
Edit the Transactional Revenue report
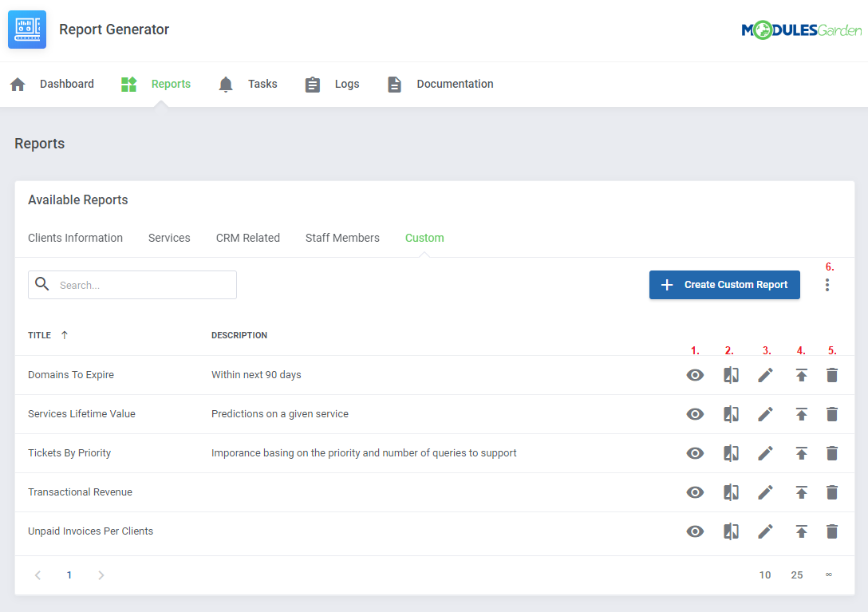766,492
